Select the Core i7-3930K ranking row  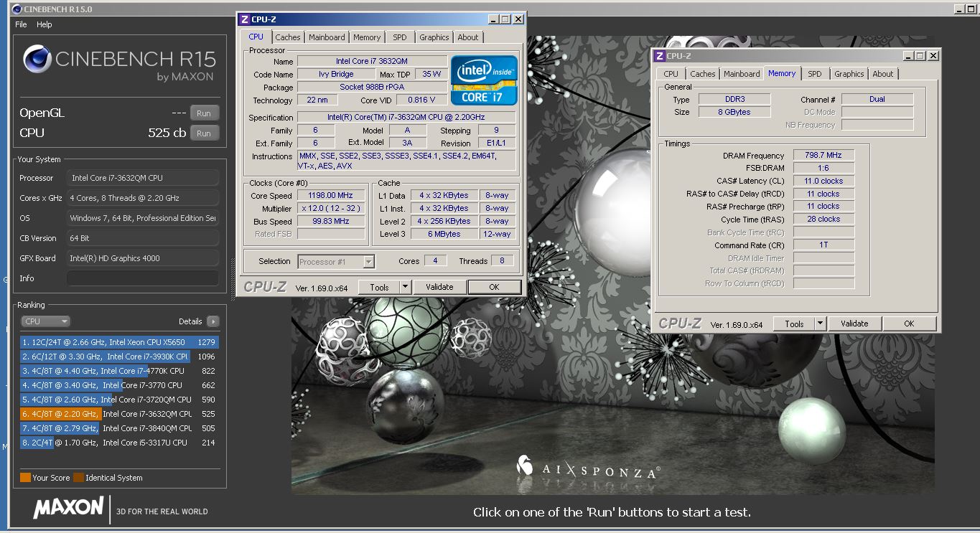pyautogui.click(x=119, y=357)
